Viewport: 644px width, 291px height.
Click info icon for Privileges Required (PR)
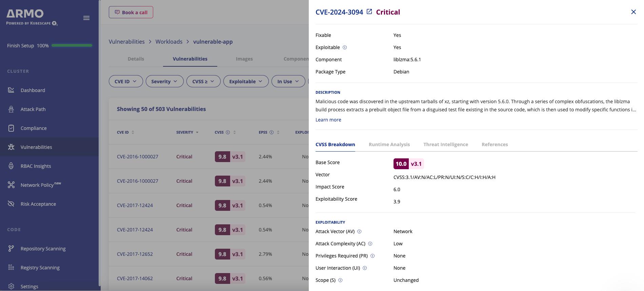pos(373,256)
